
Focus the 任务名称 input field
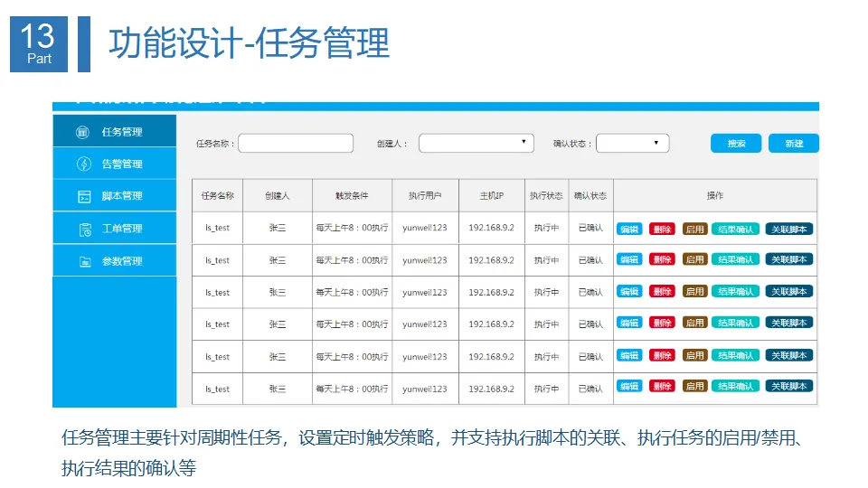pyautogui.click(x=296, y=144)
